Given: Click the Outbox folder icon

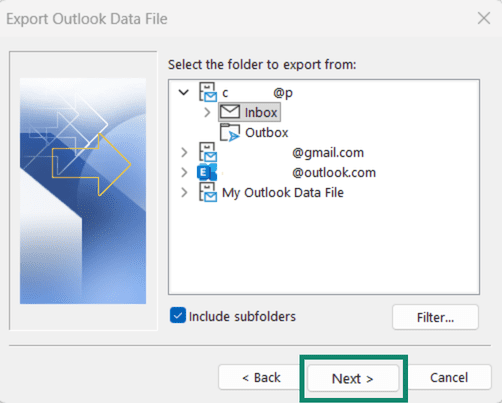Looking at the screenshot, I should (230, 132).
